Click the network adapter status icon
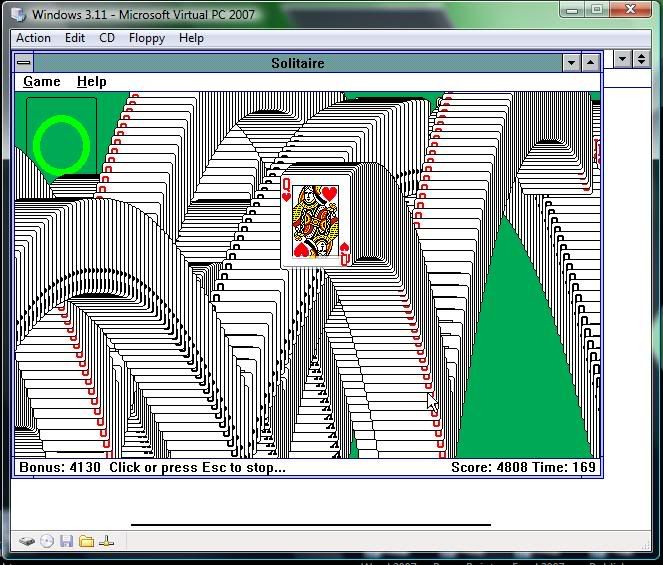Image resolution: width=663 pixels, height=565 pixels. click(107, 541)
